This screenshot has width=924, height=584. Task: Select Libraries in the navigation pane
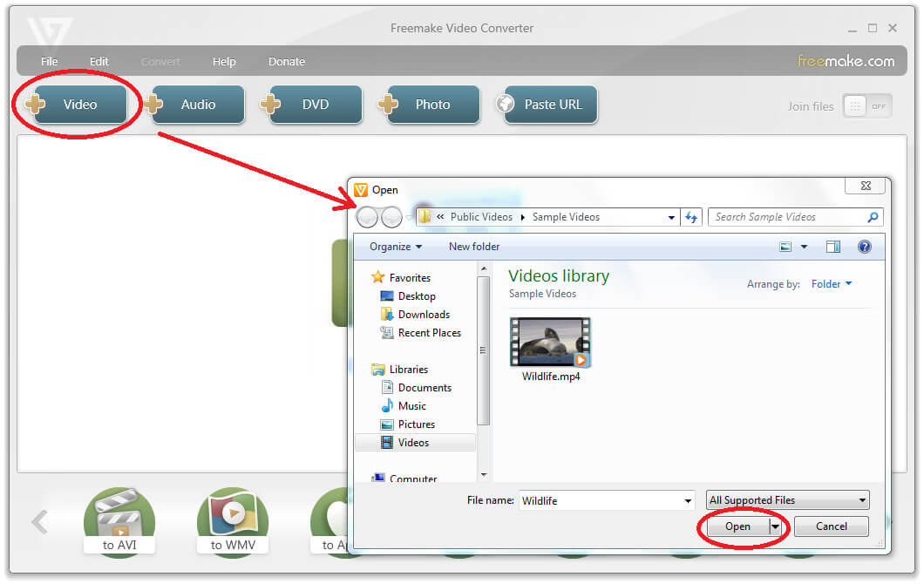408,369
